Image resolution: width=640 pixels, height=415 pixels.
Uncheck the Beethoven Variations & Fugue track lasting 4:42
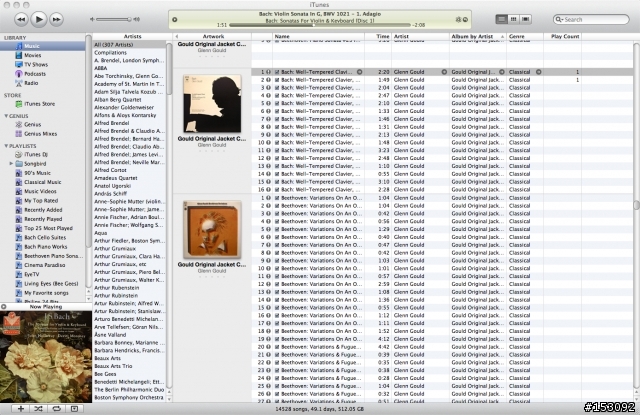click(277, 347)
